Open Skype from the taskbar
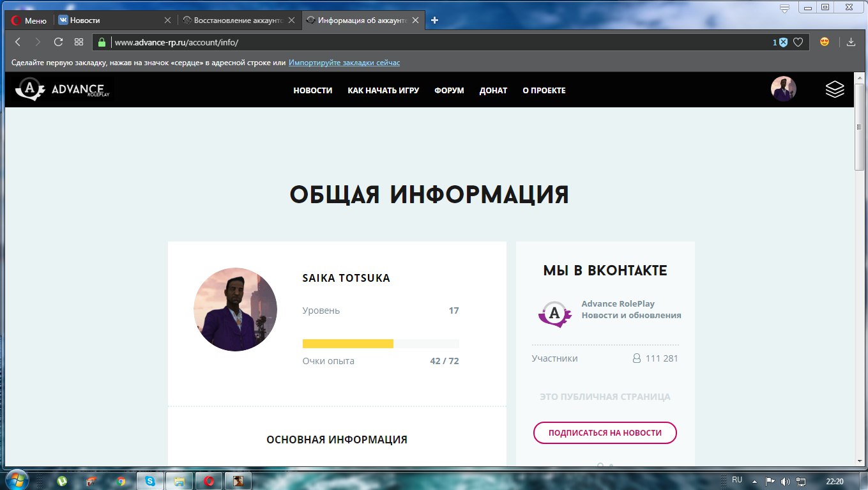The width and height of the screenshot is (868, 490). click(x=150, y=480)
